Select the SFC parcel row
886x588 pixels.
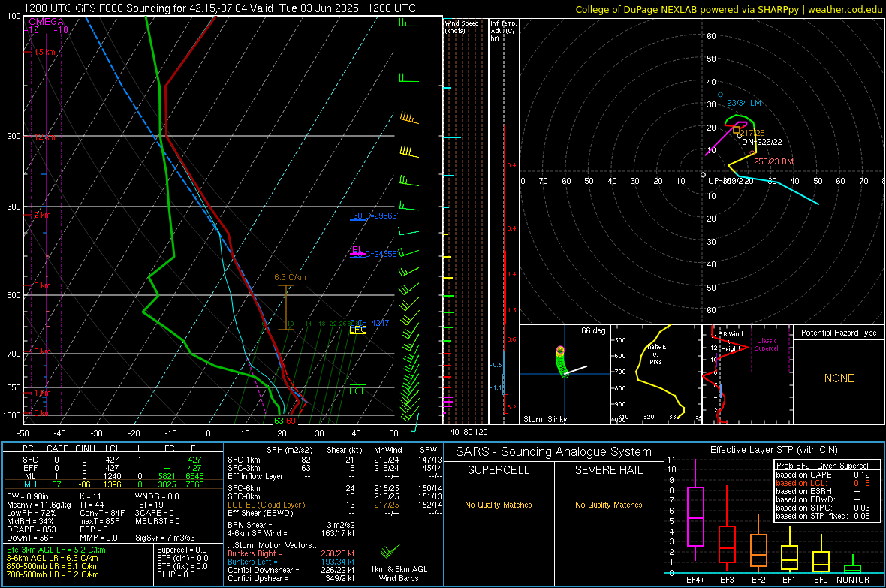[112, 460]
